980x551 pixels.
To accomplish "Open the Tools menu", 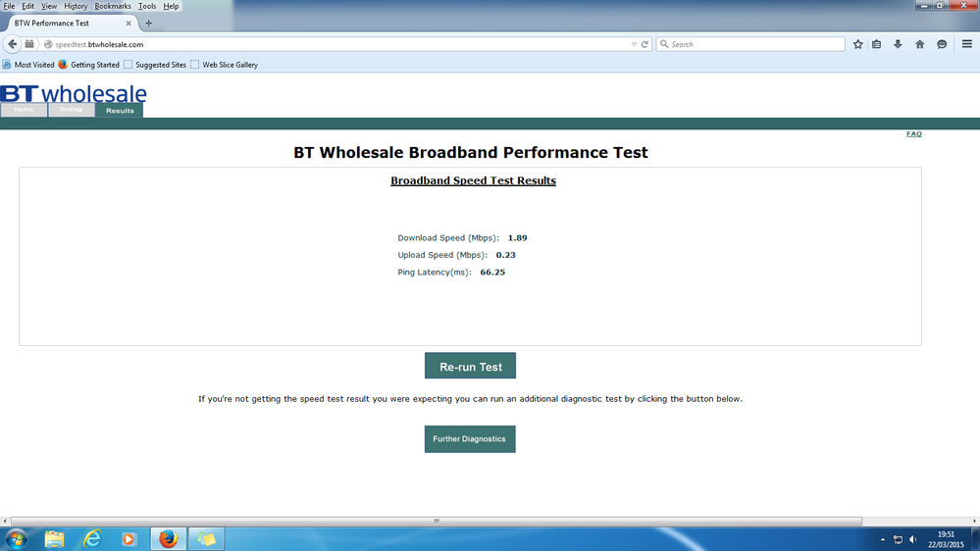I will [x=147, y=6].
